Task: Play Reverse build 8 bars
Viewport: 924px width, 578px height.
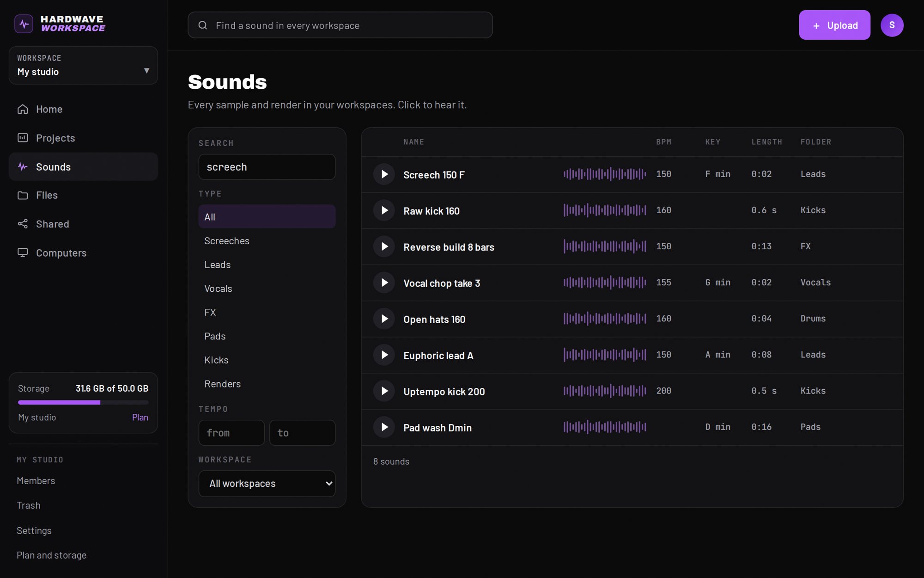Action: tap(384, 246)
